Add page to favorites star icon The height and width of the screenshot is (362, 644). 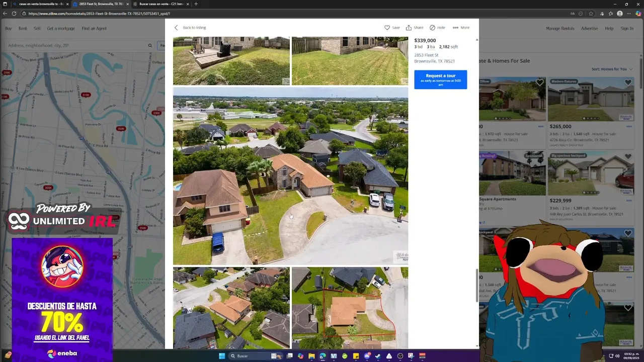coord(591,14)
